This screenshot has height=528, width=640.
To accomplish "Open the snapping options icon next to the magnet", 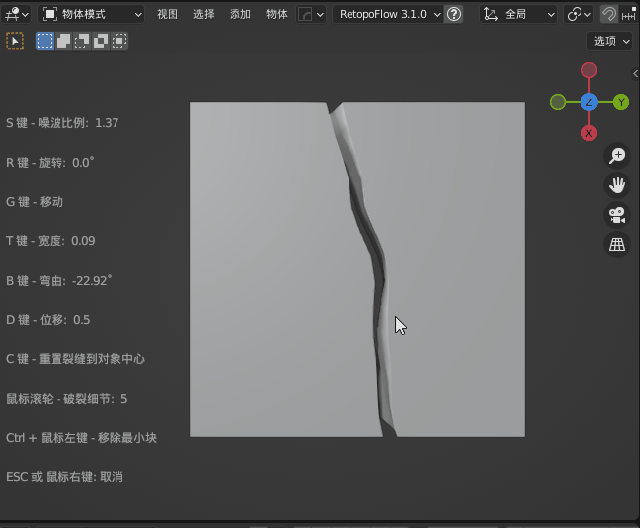I will point(629,15).
